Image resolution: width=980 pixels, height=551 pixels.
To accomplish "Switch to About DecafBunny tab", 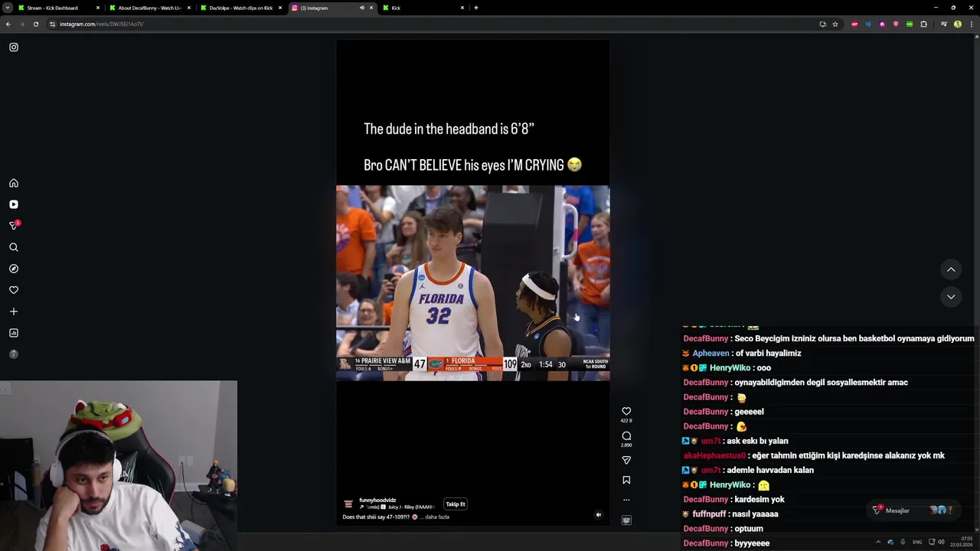I will point(149,8).
